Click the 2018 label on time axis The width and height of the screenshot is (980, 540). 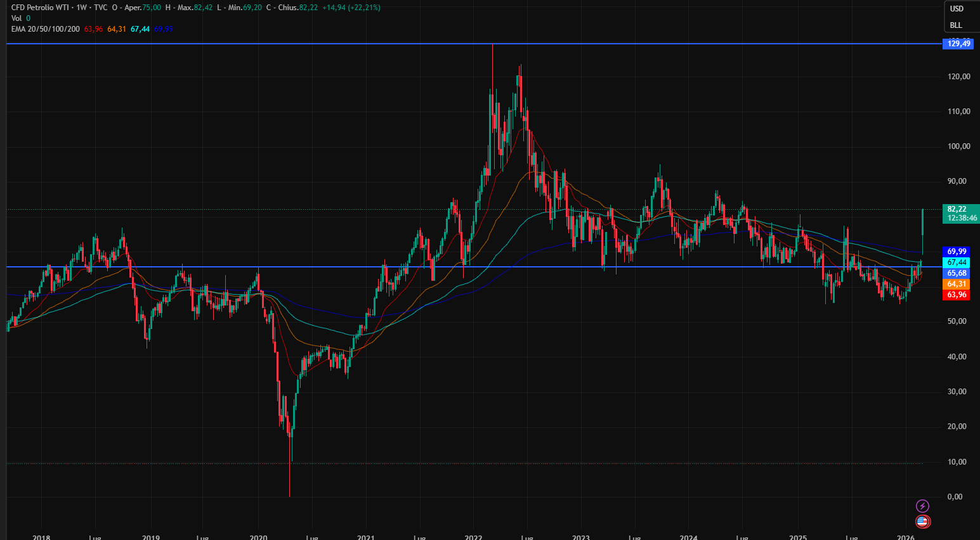tap(41, 537)
